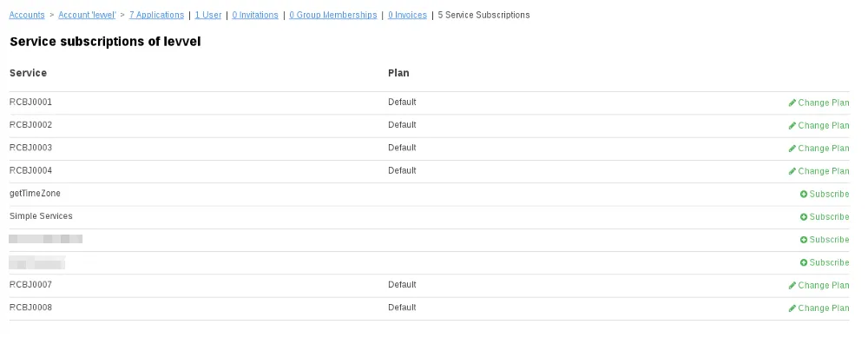Click Change Plan text for RCBJ0008
Image resolution: width=868 pixels, height=351 pixels.
click(824, 308)
